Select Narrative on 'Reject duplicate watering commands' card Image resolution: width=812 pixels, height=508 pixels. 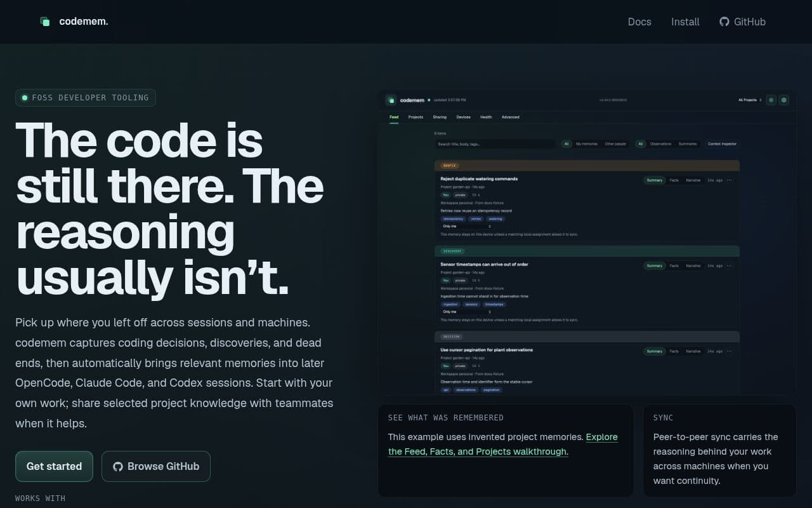pyautogui.click(x=693, y=180)
